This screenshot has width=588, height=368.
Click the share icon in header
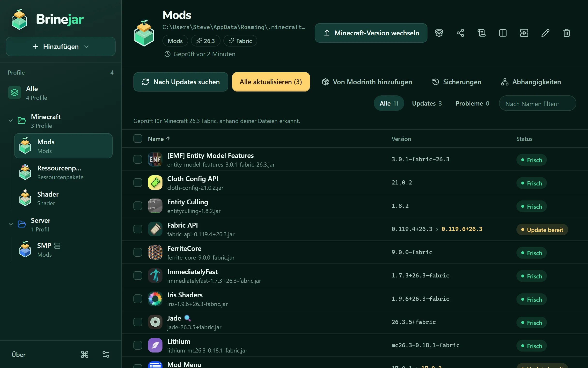(x=460, y=33)
